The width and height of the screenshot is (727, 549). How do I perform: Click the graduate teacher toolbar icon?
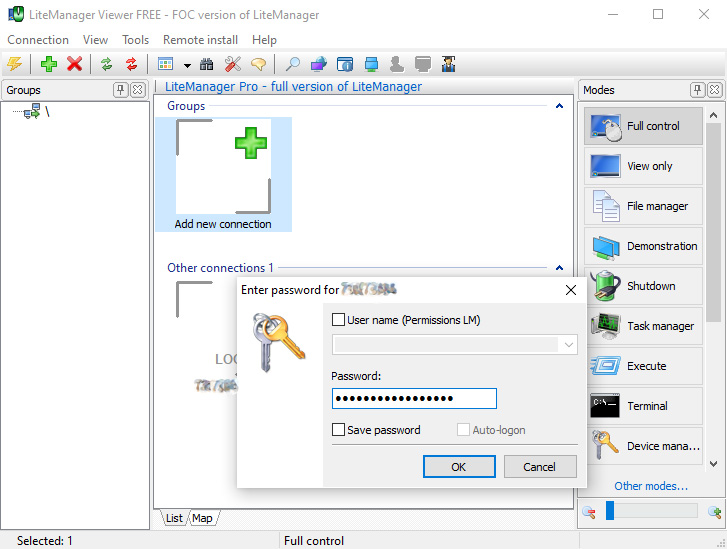[x=448, y=64]
